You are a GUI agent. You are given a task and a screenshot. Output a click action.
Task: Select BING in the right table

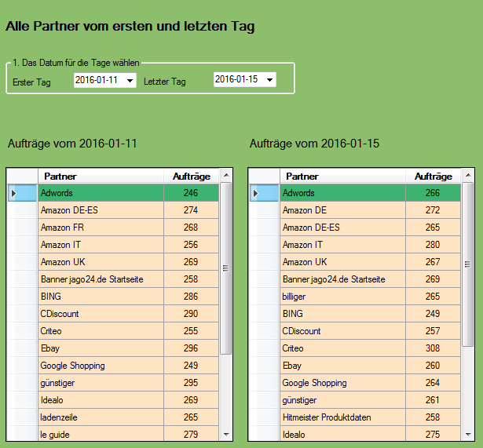pos(342,314)
